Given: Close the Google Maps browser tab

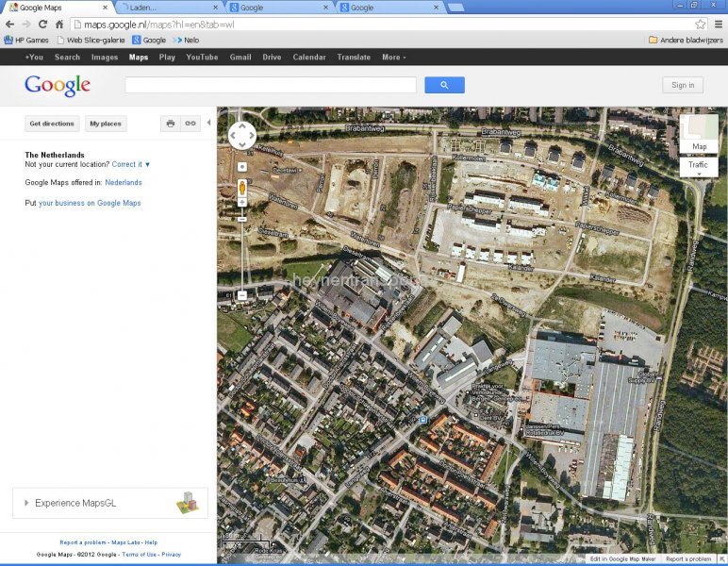Looking at the screenshot, I should 106,8.
